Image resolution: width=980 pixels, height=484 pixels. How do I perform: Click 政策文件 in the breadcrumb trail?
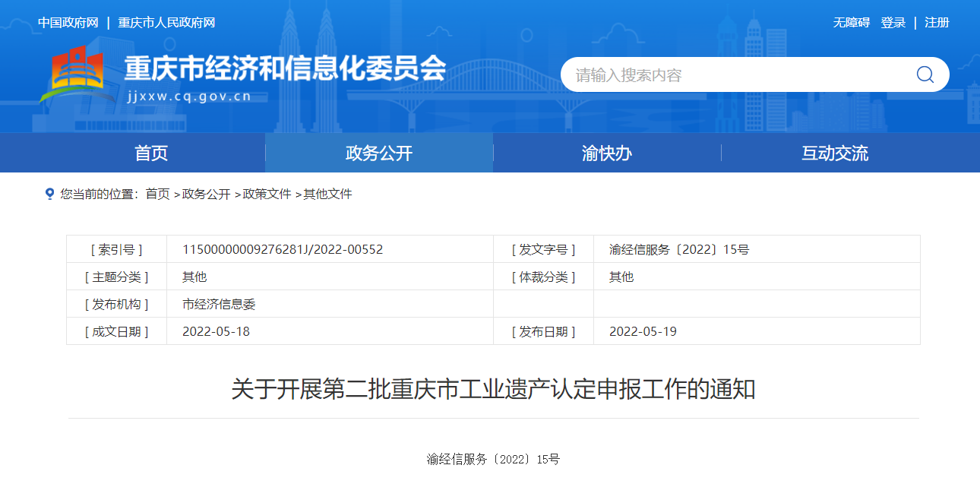pos(267,195)
